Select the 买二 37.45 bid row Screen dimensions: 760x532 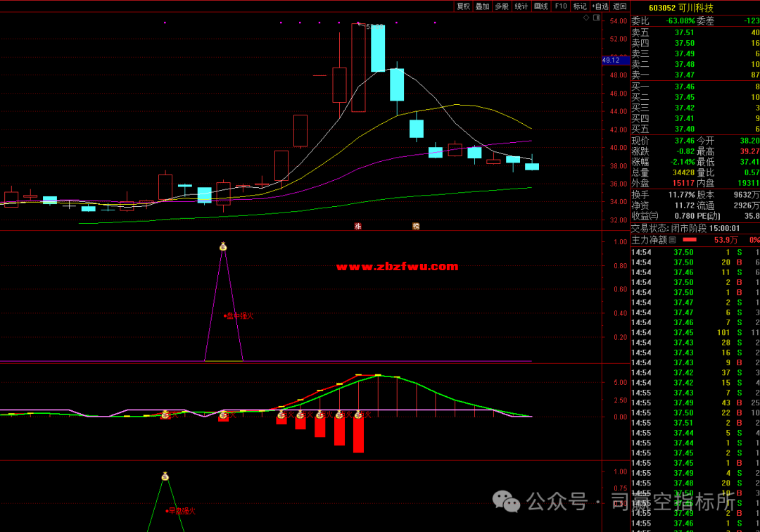click(x=695, y=97)
